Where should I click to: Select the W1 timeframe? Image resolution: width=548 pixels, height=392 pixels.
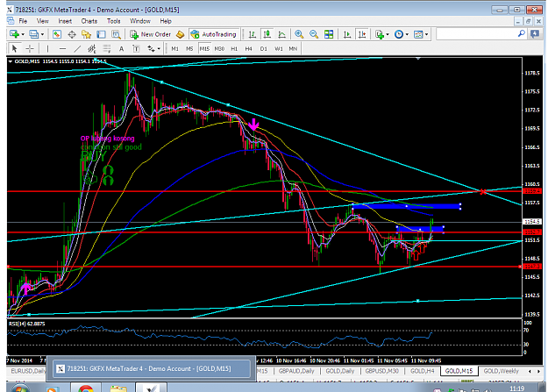tap(279, 48)
